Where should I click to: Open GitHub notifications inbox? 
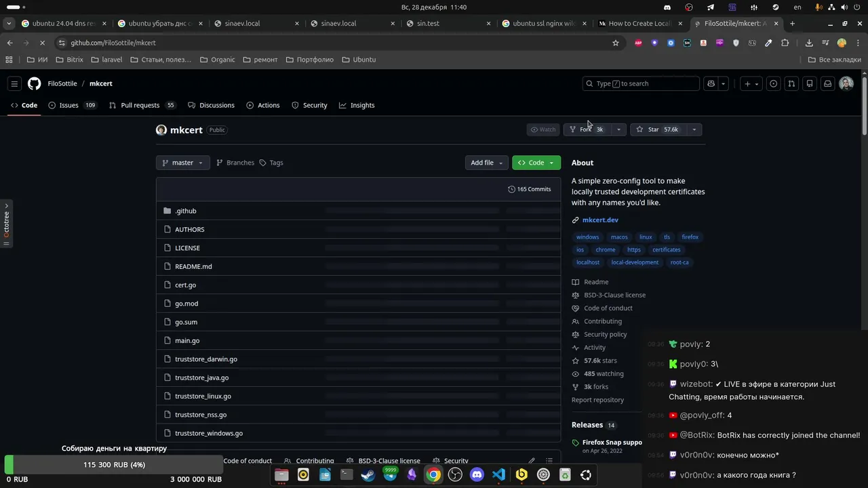(x=827, y=83)
